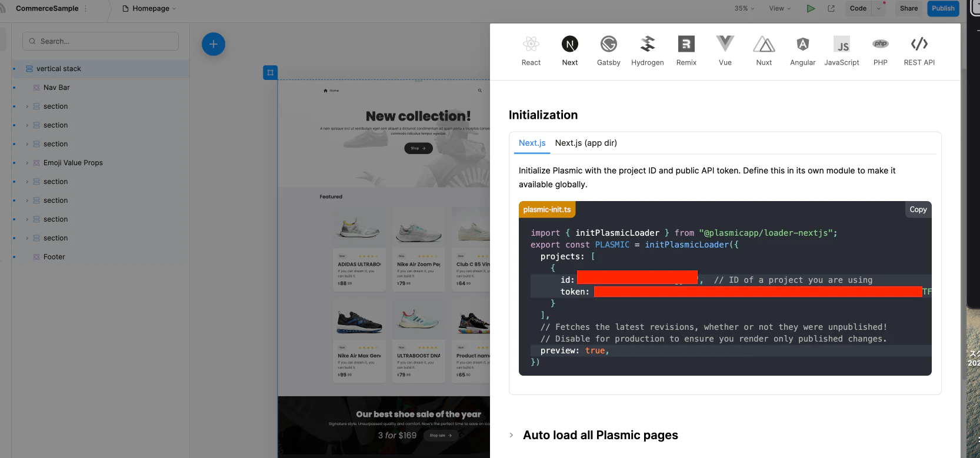Click the Home link in canvas nav
This screenshot has width=980, height=458.
[x=331, y=91]
